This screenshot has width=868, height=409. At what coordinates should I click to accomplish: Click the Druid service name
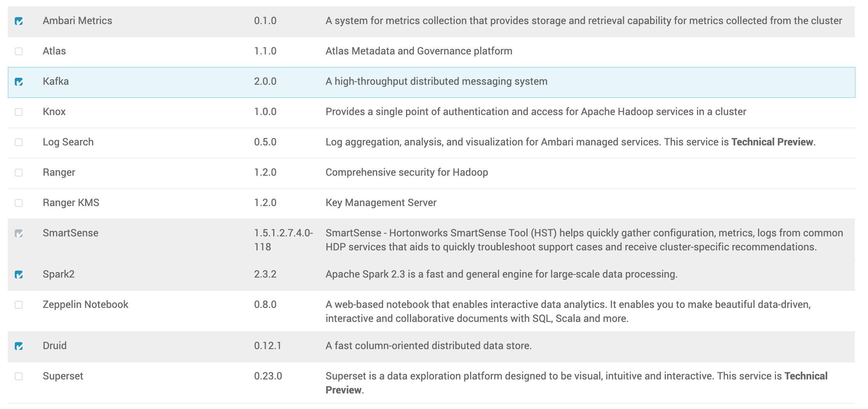[x=55, y=346]
